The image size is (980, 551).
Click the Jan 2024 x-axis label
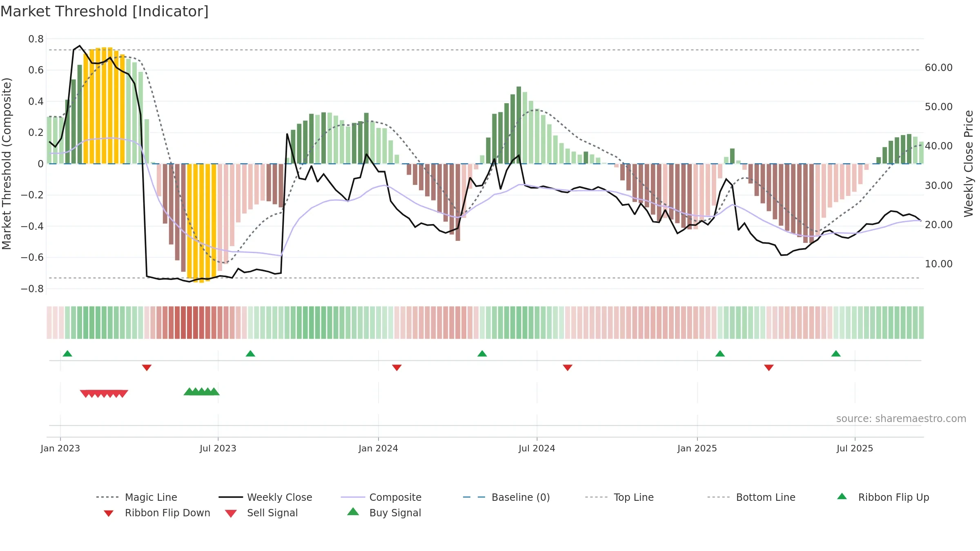[378, 449]
